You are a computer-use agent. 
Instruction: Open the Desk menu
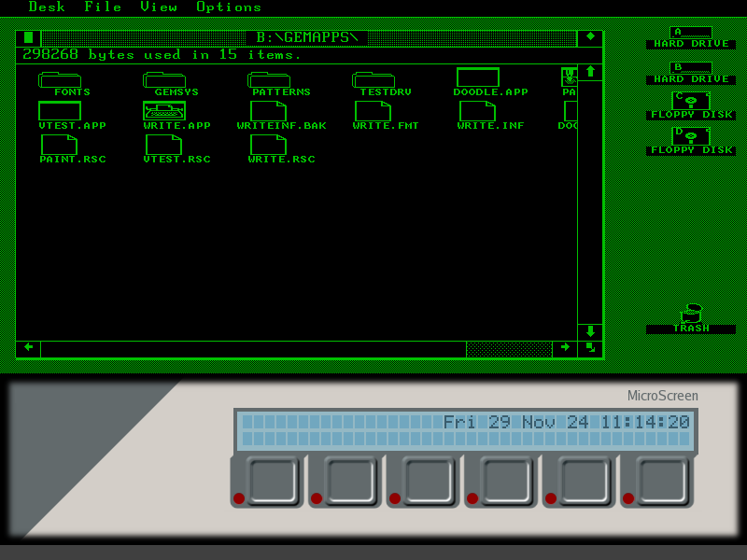click(x=47, y=7)
